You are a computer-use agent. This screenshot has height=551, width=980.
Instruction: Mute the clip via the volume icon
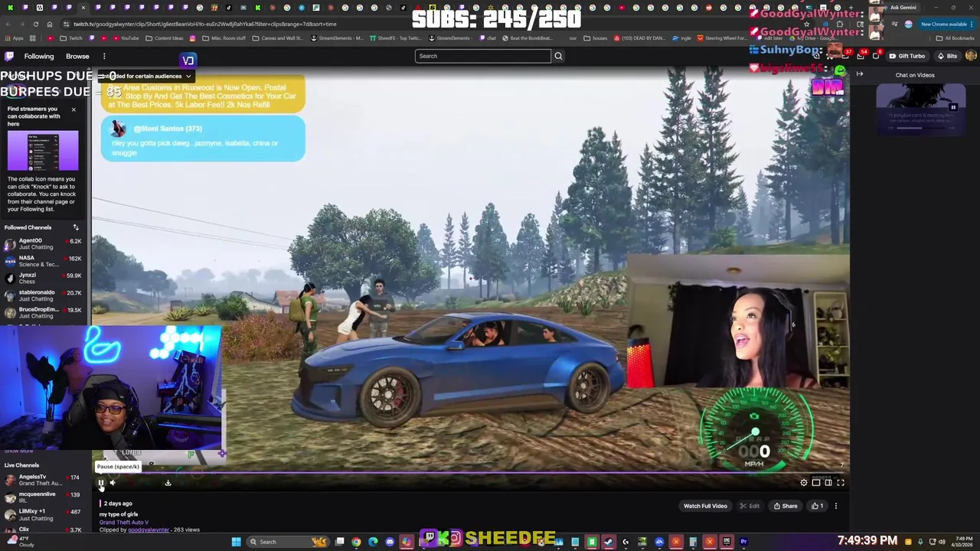click(113, 482)
